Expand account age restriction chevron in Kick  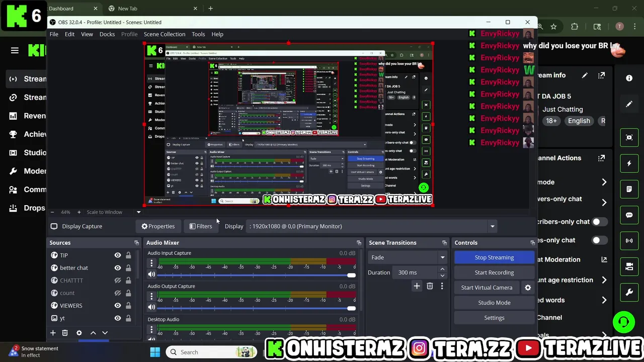click(x=604, y=280)
